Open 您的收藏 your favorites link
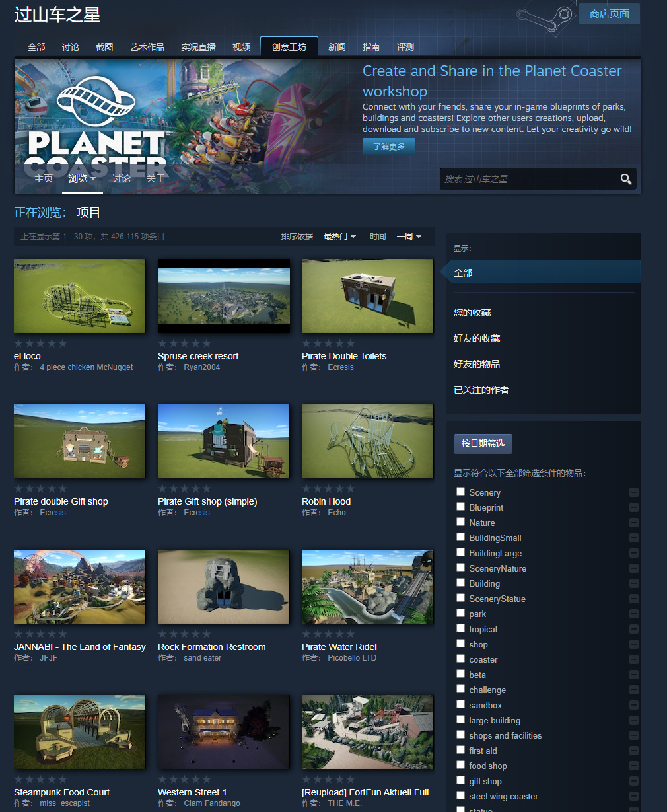Screen dimensions: 667x812 pyautogui.click(x=472, y=313)
